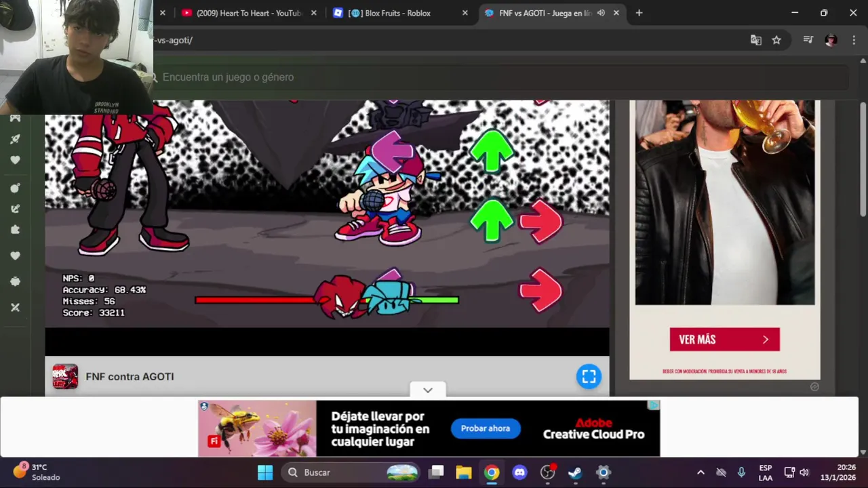
Task: Click the lower heart icon in the sidebar
Action: [15, 256]
